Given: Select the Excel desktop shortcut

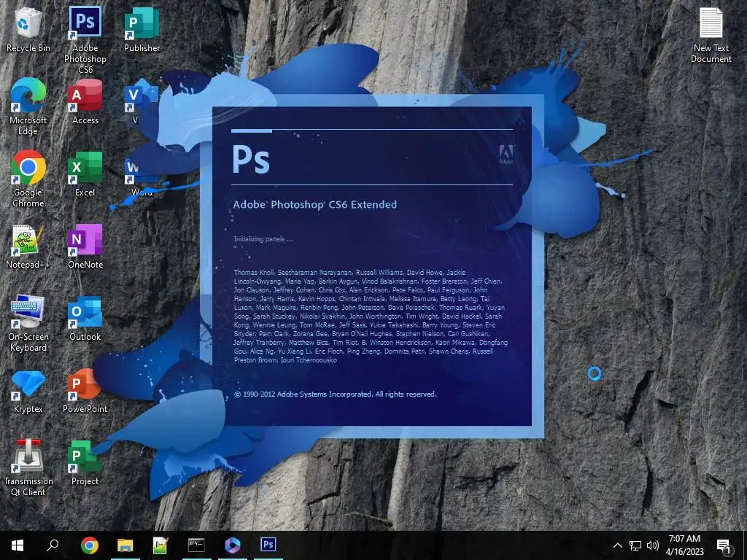Looking at the screenshot, I should click(x=85, y=174).
